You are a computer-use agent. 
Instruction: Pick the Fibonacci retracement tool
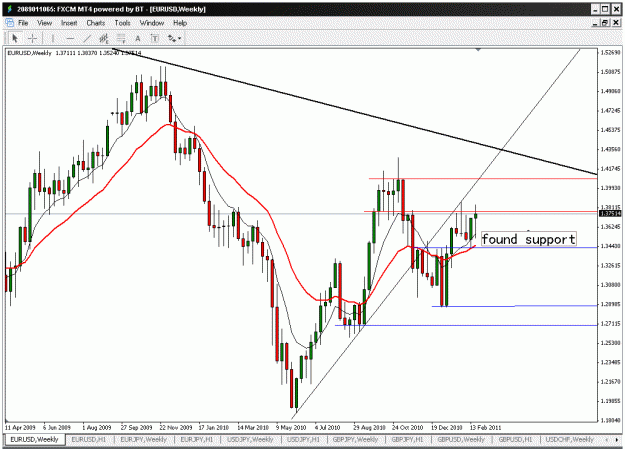click(120, 38)
